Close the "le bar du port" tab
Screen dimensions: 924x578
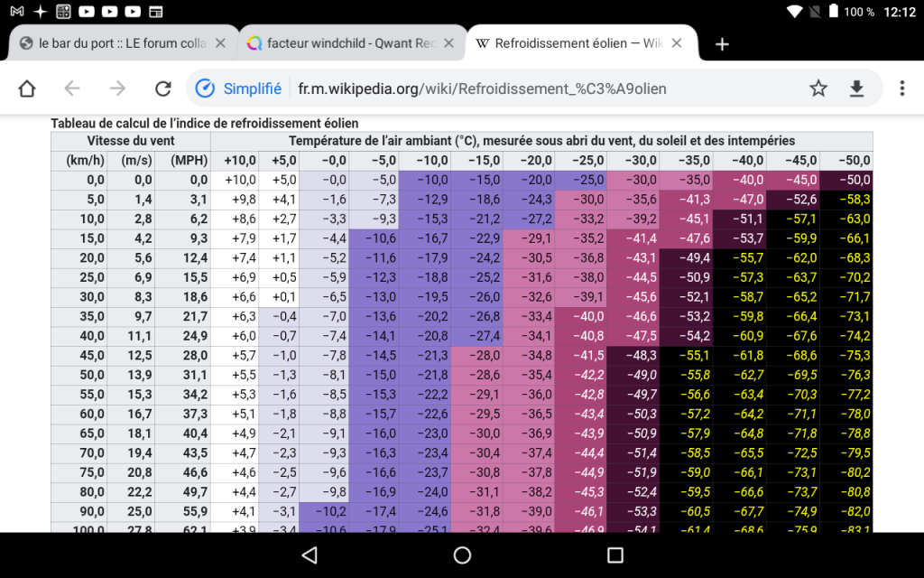[224, 43]
